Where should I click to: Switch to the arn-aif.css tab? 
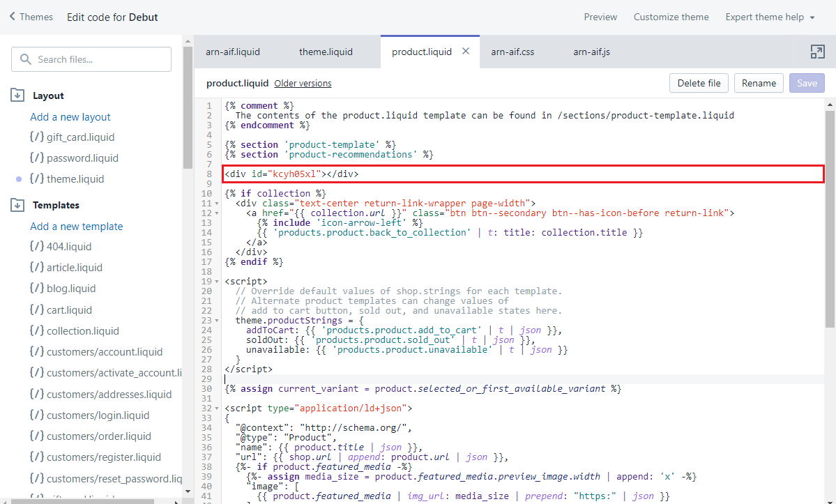(x=512, y=52)
